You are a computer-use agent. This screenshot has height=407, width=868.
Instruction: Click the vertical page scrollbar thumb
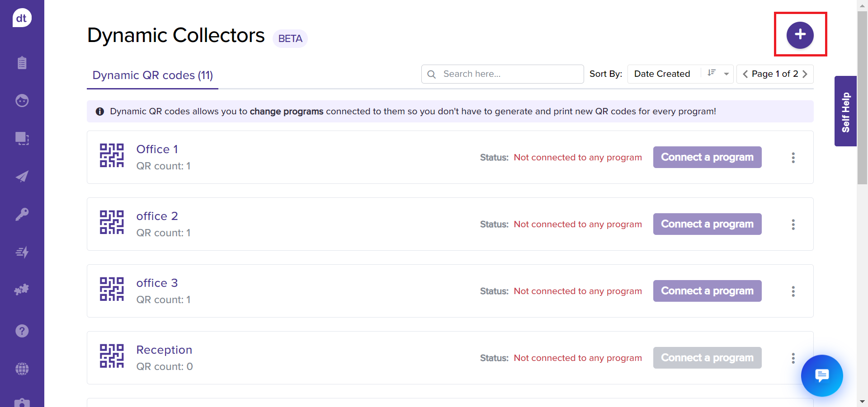coord(862,97)
